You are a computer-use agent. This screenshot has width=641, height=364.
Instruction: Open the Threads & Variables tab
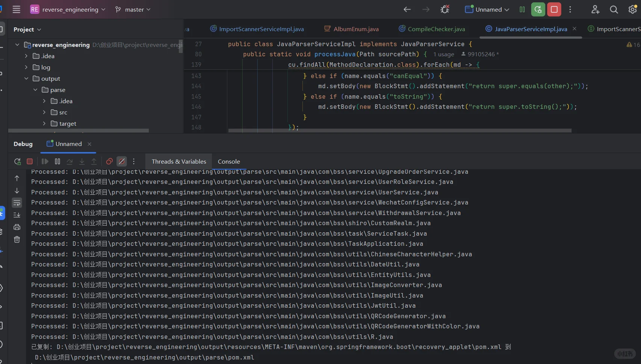[179, 161]
